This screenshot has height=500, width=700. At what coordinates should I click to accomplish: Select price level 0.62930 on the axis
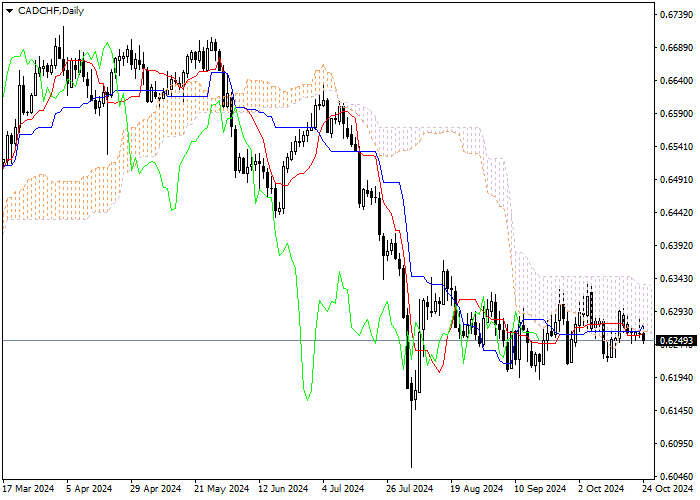(x=677, y=312)
